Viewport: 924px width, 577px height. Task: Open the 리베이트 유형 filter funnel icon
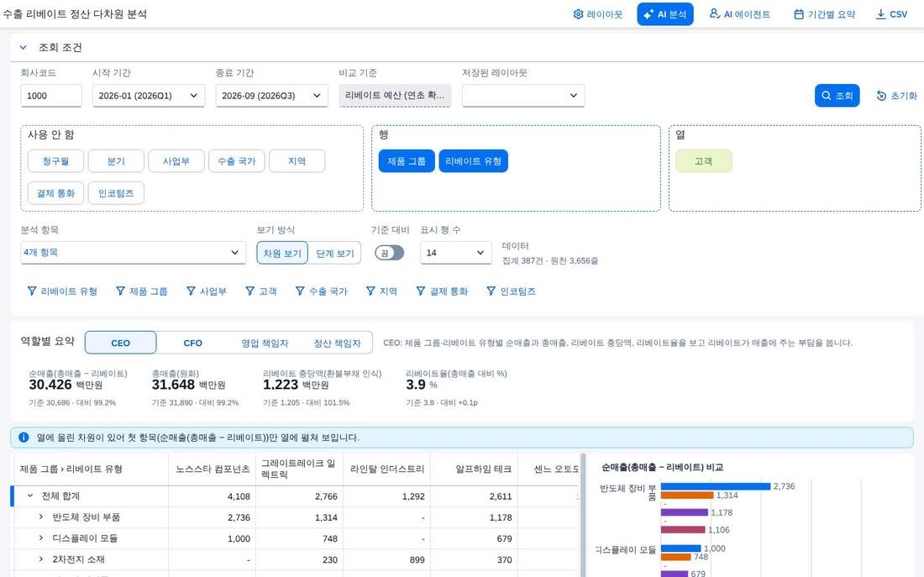tap(32, 291)
